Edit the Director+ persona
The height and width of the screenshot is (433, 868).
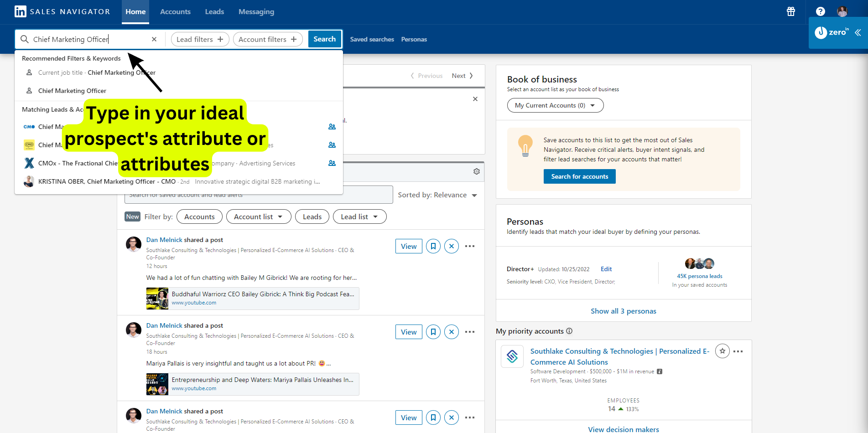[x=606, y=269]
